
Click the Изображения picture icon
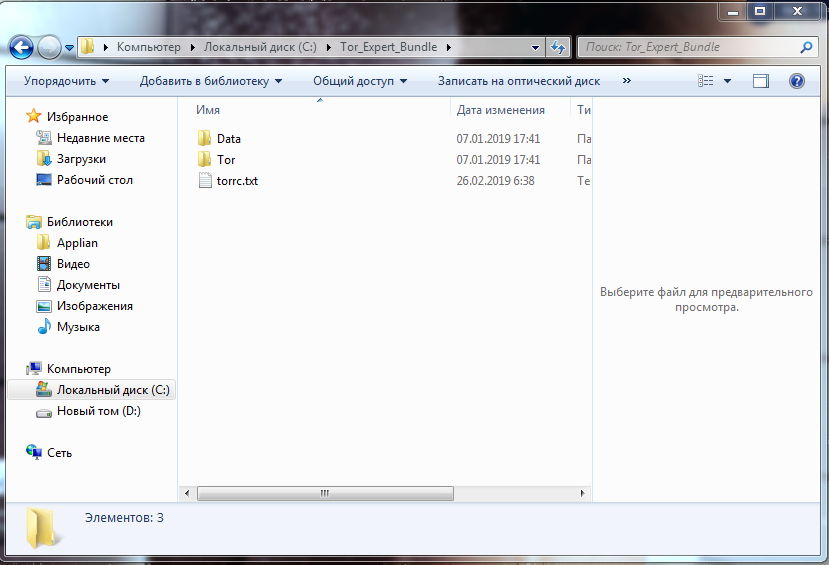44,306
